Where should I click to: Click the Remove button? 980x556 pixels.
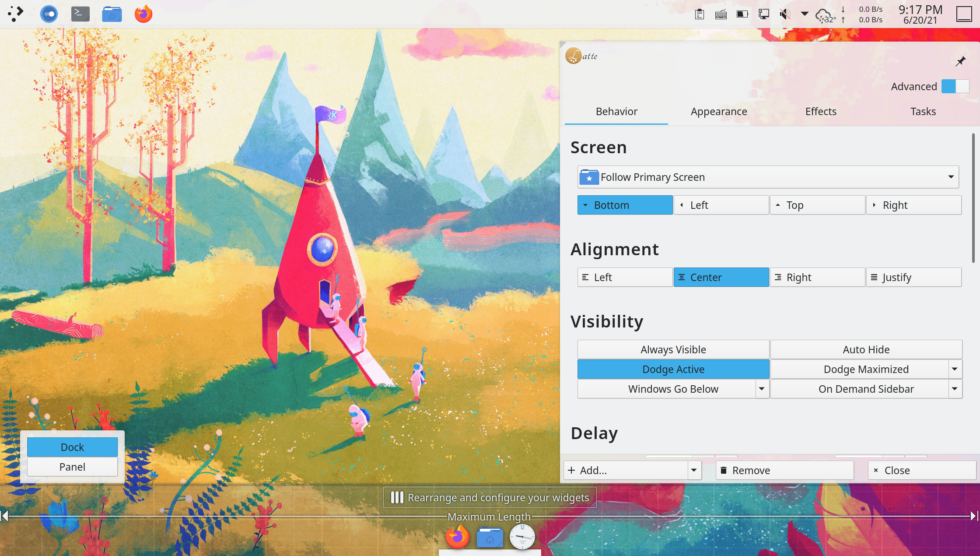784,470
